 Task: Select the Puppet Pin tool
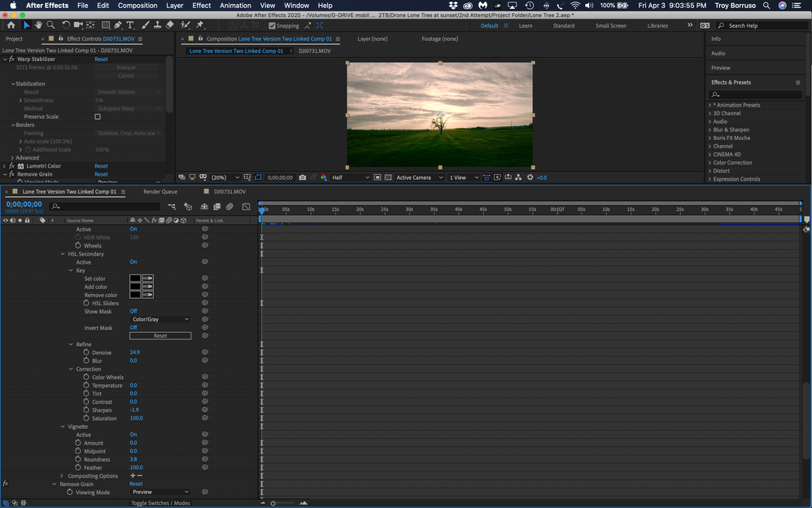click(x=199, y=25)
